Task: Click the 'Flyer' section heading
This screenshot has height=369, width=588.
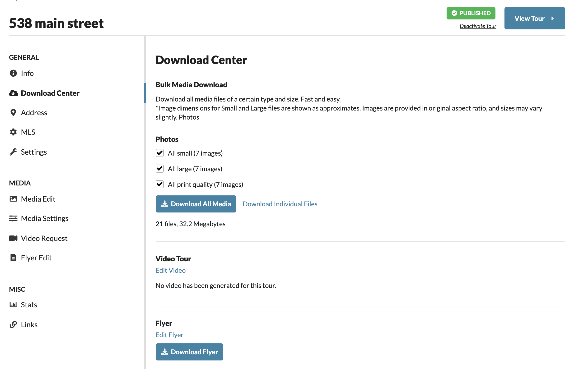Action: pos(163,323)
